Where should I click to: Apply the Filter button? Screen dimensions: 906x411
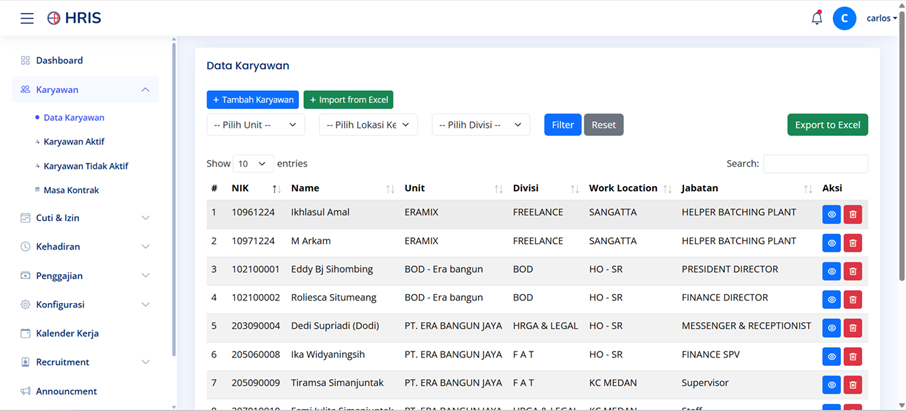coord(563,125)
